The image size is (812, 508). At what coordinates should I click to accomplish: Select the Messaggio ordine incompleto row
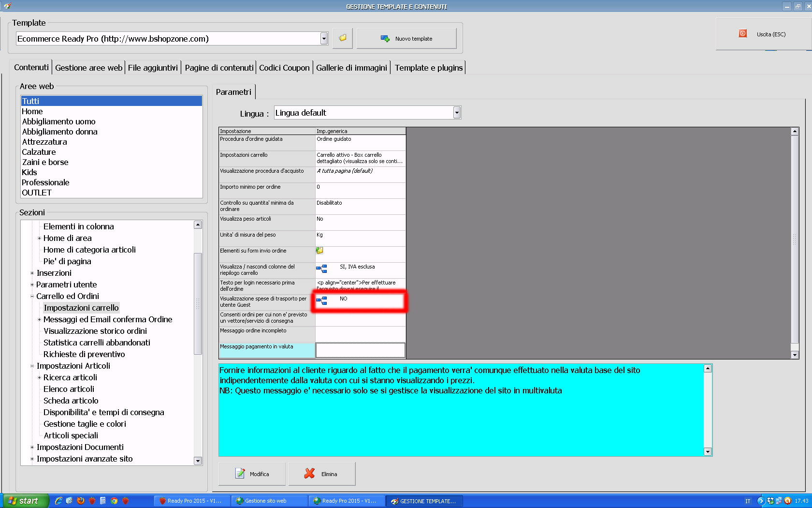(312, 334)
